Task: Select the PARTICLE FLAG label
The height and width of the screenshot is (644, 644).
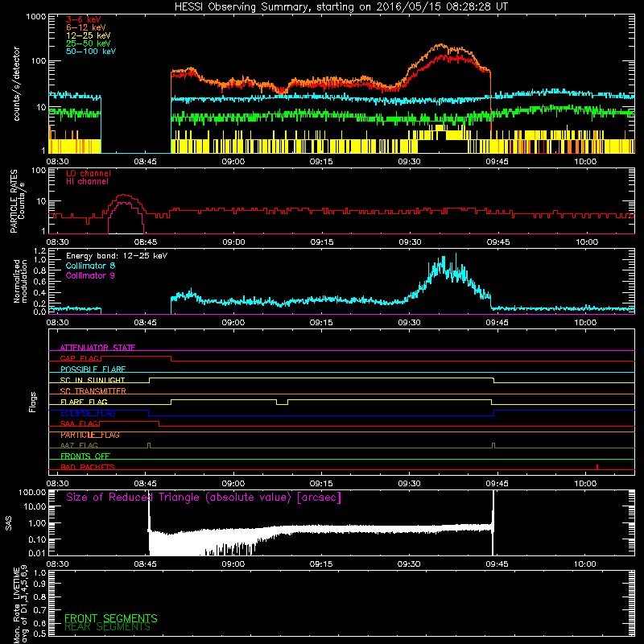Action: 90,435
